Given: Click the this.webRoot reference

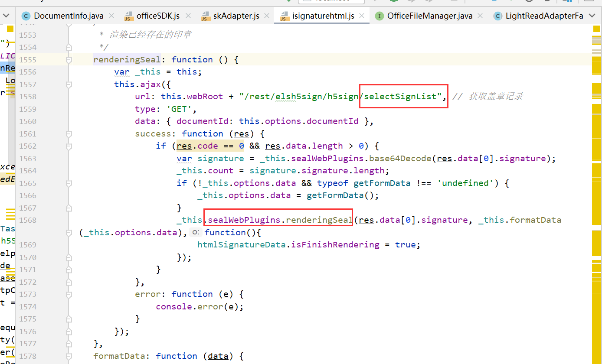Looking at the screenshot, I should pyautogui.click(x=193, y=96).
